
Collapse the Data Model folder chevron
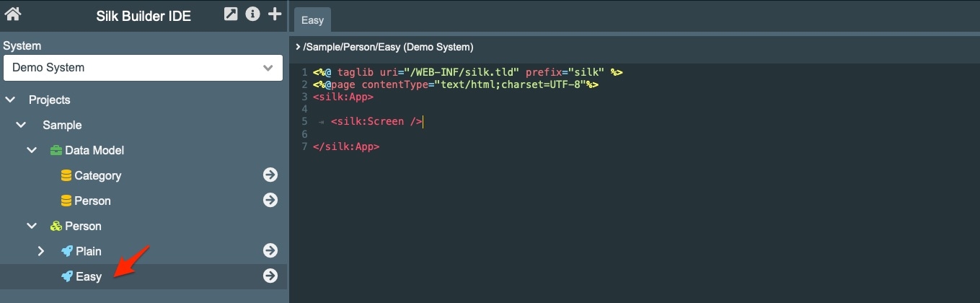pos(32,150)
